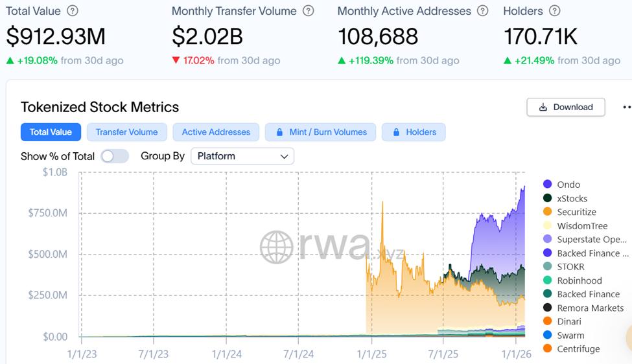Open the more options ellipsis menu
632x364 pixels.
pos(626,108)
